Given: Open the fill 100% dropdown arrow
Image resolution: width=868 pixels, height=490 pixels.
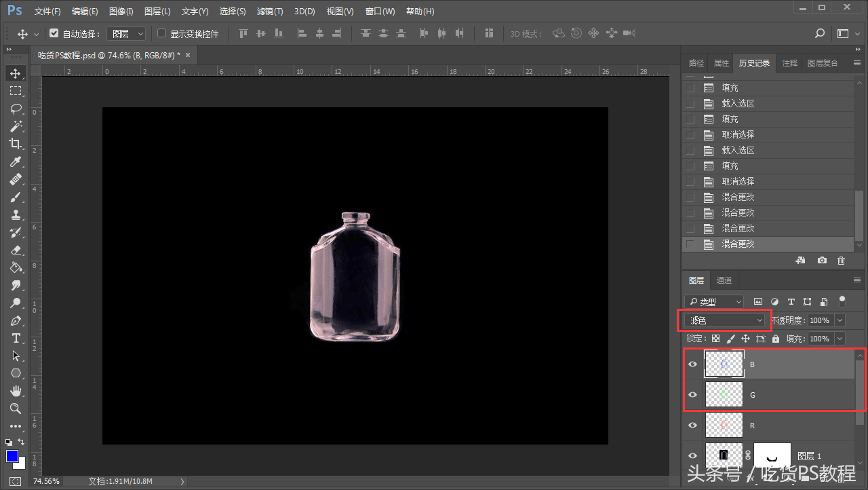Looking at the screenshot, I should pyautogui.click(x=840, y=338).
